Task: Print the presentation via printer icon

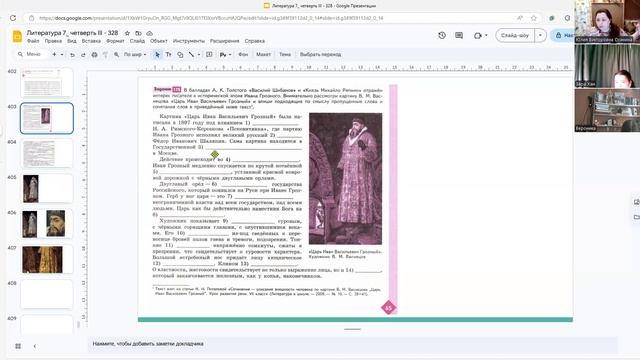Action: (x=94, y=54)
